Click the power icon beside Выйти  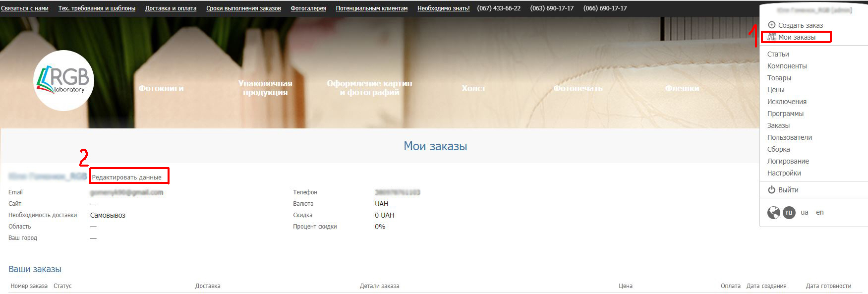(771, 190)
